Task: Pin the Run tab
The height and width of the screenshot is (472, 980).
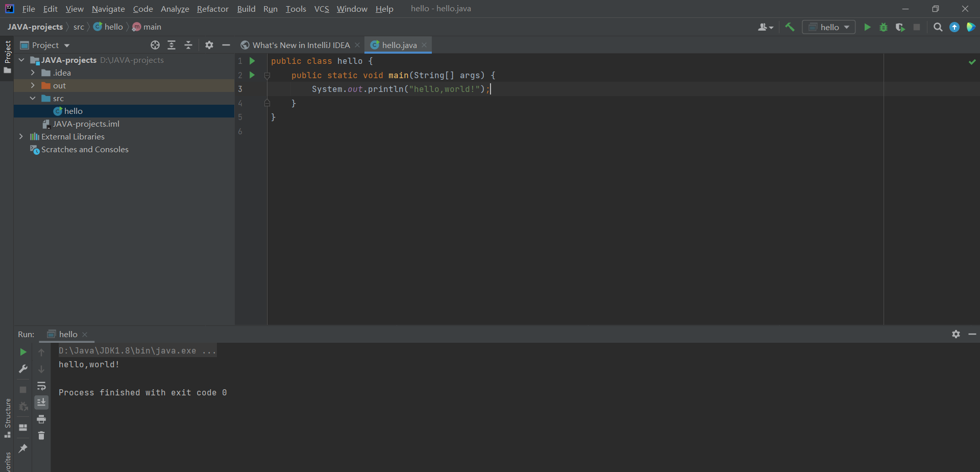Action: [23, 449]
